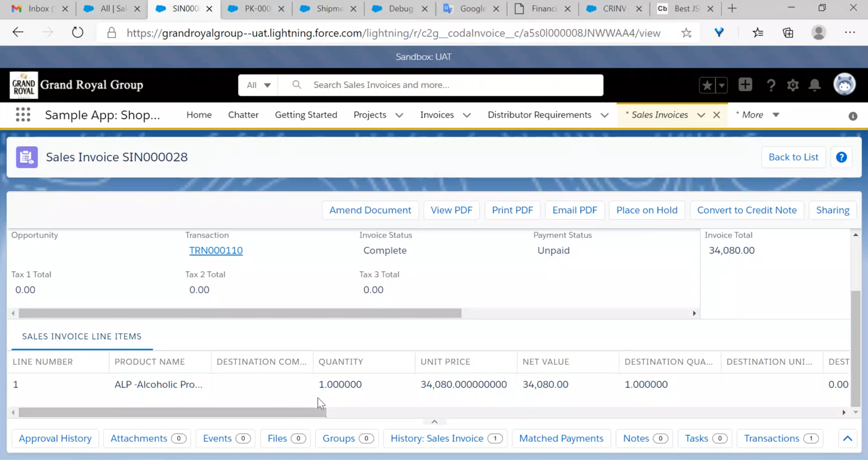
Task: Open the Setup gear icon
Action: click(x=792, y=85)
